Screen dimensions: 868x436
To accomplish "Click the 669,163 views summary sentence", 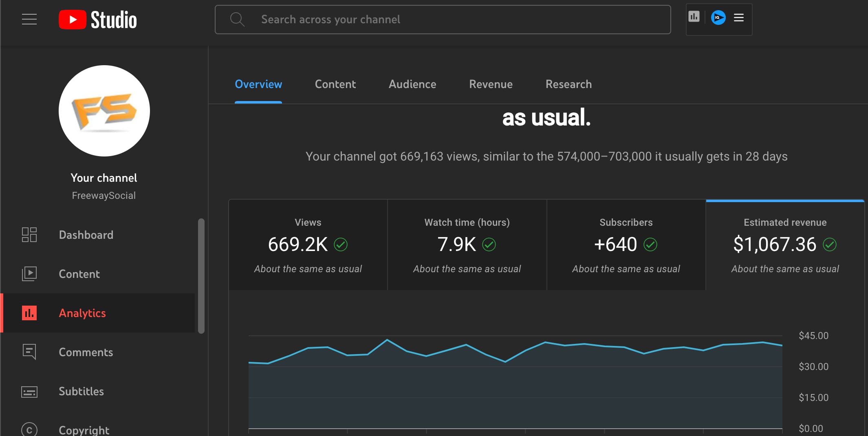I will click(546, 156).
